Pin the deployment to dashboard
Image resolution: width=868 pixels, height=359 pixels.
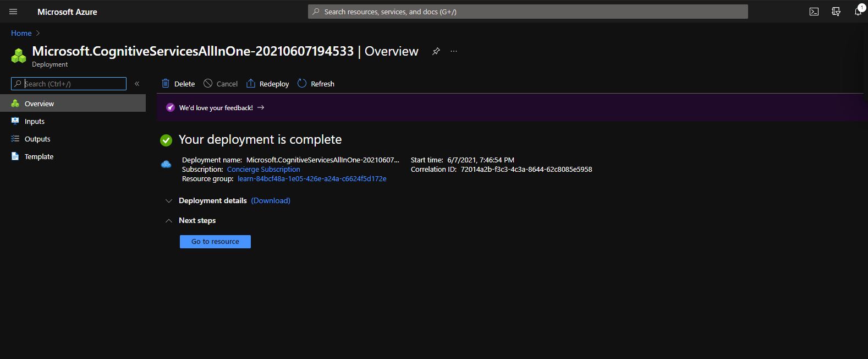point(436,51)
